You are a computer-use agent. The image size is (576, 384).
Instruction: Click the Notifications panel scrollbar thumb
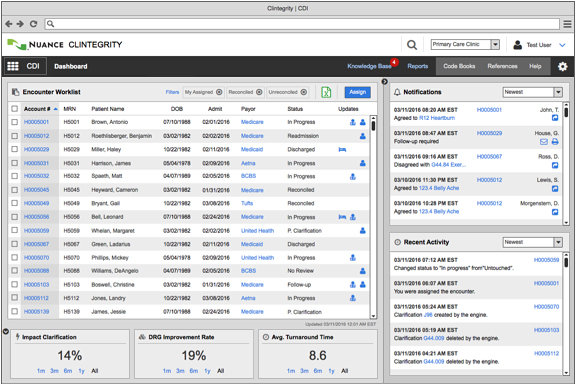coord(566,112)
